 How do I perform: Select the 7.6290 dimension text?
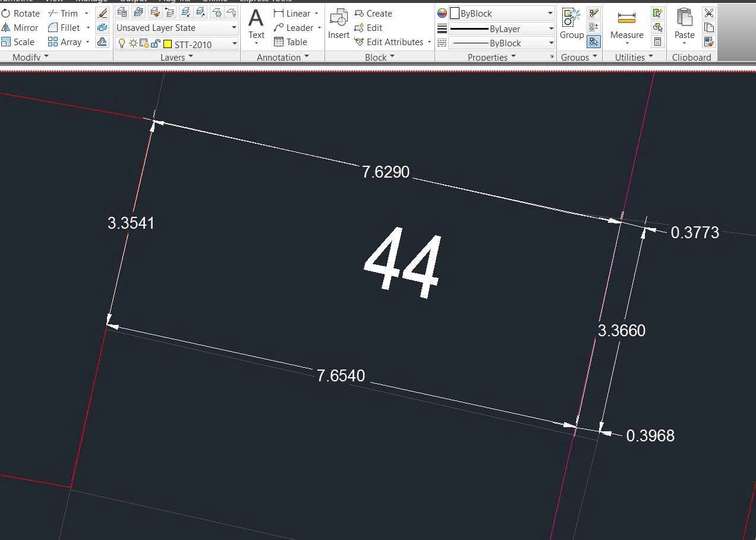tap(386, 172)
